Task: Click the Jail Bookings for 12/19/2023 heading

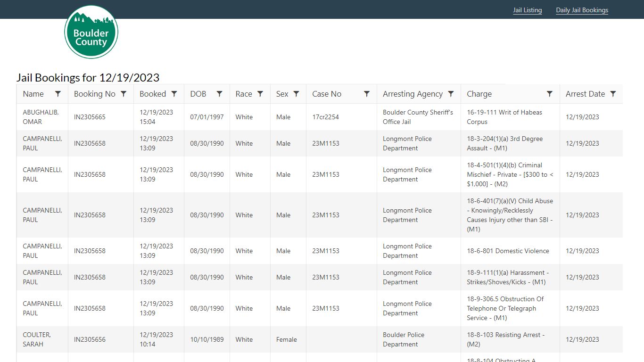Action: (88, 77)
